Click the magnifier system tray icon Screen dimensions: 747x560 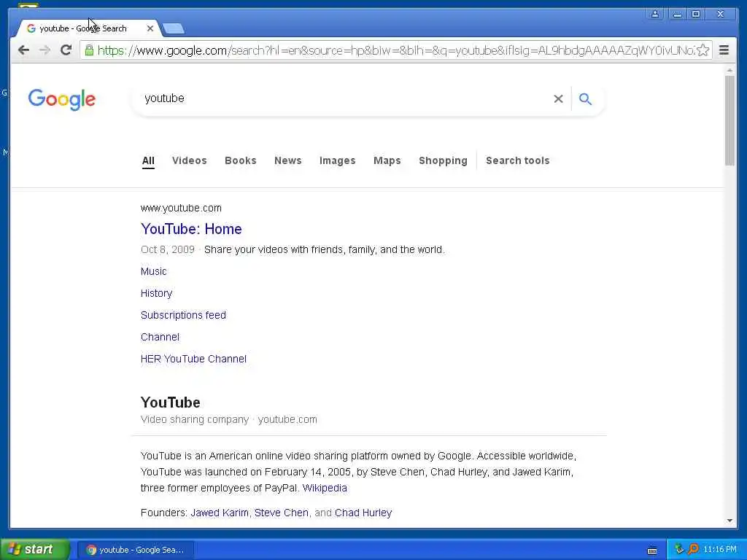pyautogui.click(x=693, y=549)
